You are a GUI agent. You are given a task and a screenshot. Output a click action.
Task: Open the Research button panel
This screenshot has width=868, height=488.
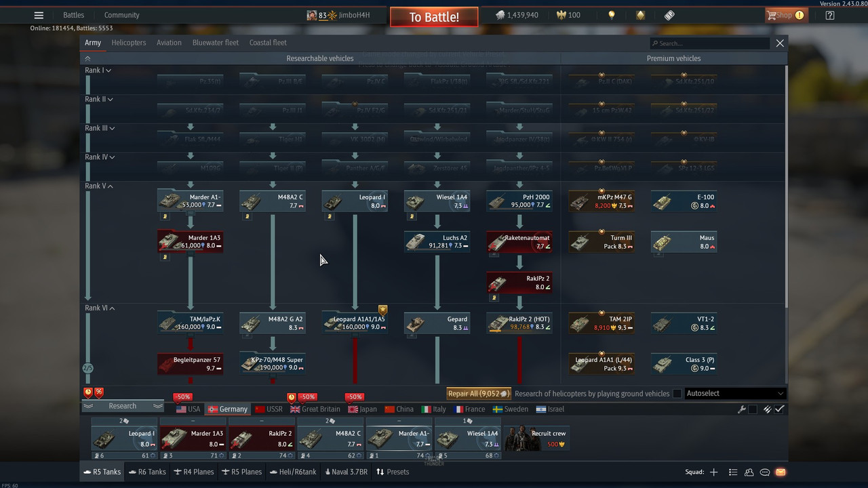click(x=123, y=406)
